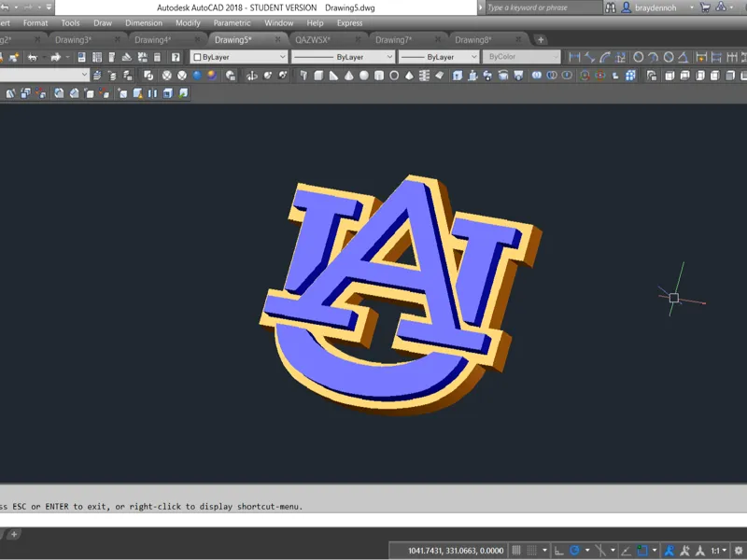Open the Autodesk App Store cart icon
Image resolution: width=747 pixels, height=560 pixels.
tap(705, 7)
